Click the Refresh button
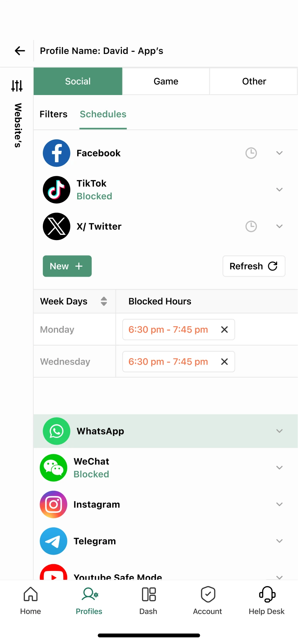This screenshot has height=644, width=298. (x=254, y=266)
